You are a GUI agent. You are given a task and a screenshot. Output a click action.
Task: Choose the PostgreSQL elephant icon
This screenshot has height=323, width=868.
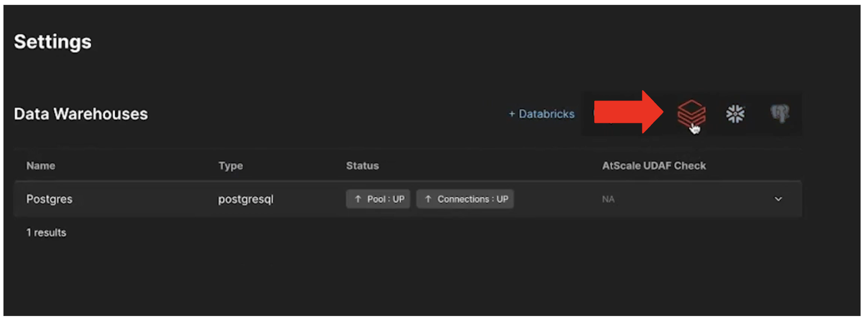pyautogui.click(x=779, y=113)
